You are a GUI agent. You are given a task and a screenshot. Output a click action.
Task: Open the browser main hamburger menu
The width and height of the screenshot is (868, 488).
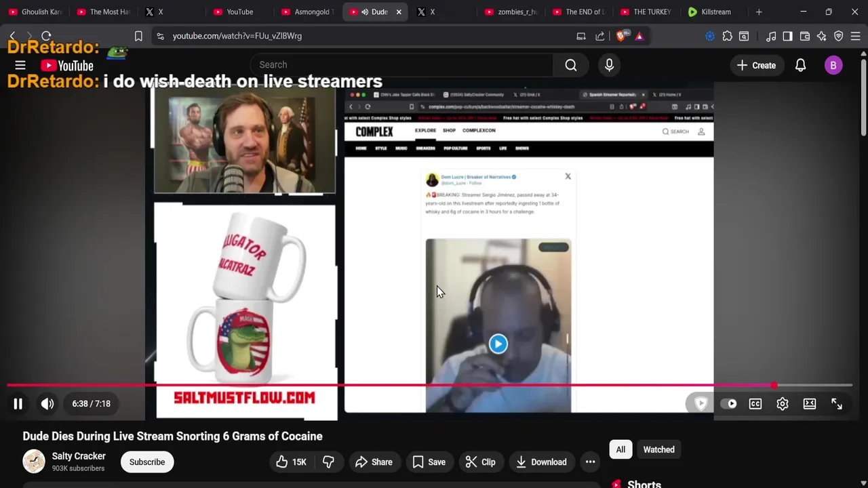(855, 36)
